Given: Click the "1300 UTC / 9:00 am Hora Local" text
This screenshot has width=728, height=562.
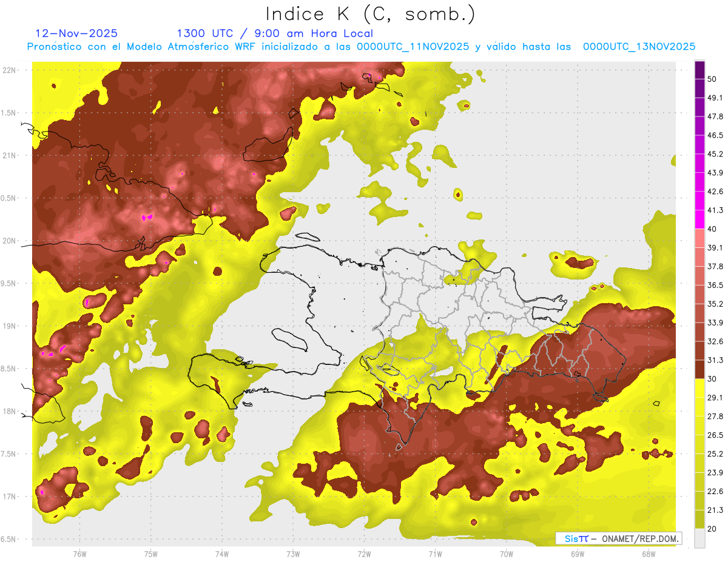Looking at the screenshot, I should pos(275,33).
